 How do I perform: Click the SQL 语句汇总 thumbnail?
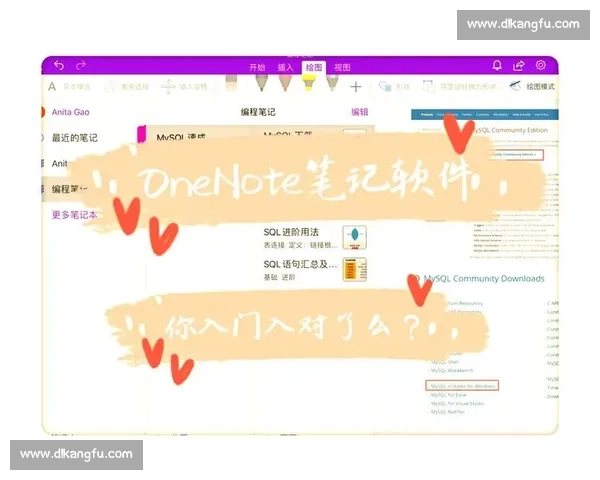pyautogui.click(x=355, y=270)
